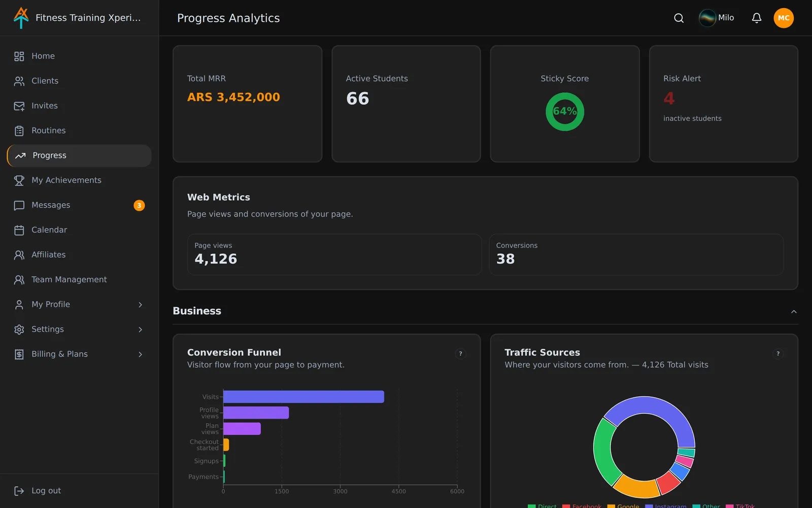Click the Fitness Training Xperience logo icon
This screenshot has height=508, width=812.
coord(21,18)
